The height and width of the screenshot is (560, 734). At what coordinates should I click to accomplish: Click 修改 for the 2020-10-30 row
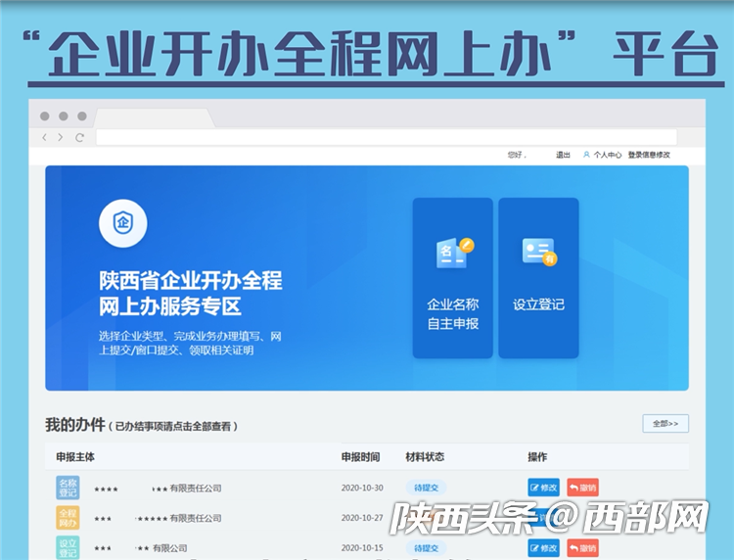pos(543,488)
